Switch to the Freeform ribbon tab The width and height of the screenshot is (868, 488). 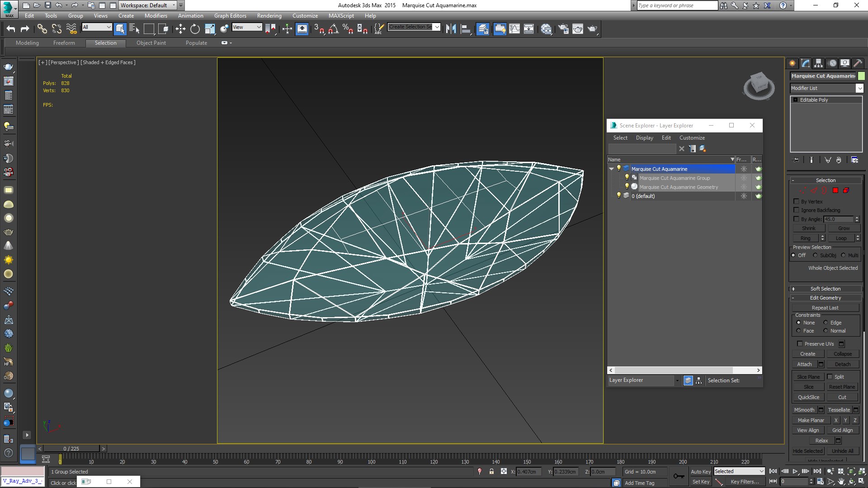pyautogui.click(x=64, y=43)
